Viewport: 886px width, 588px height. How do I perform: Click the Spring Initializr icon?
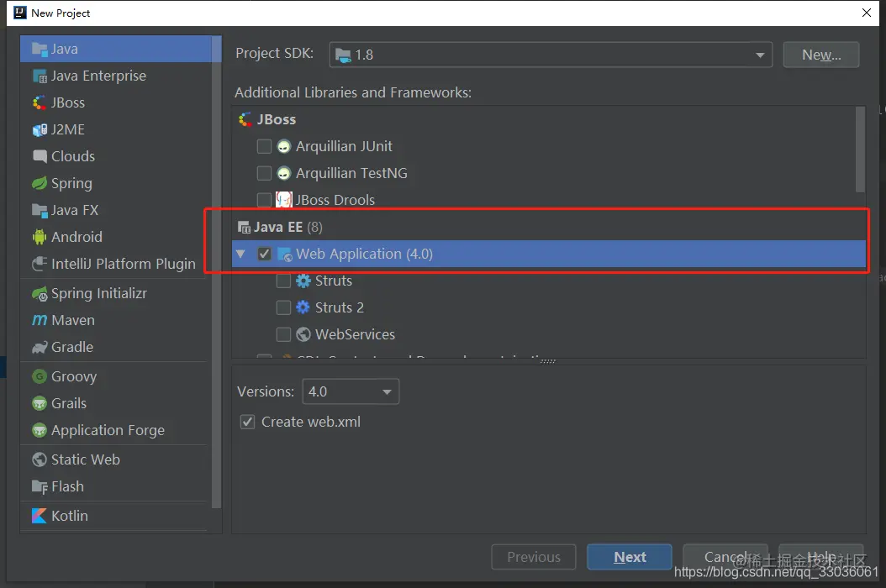click(x=40, y=294)
